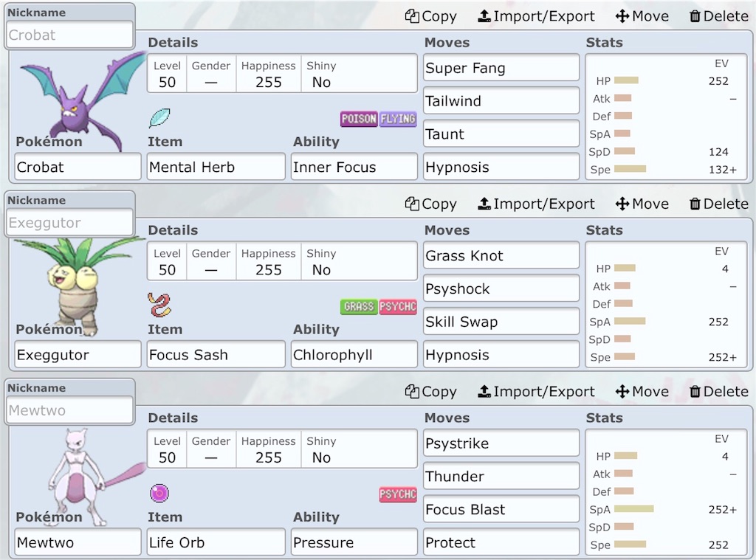Edit the Thunder move slot

tap(501, 476)
